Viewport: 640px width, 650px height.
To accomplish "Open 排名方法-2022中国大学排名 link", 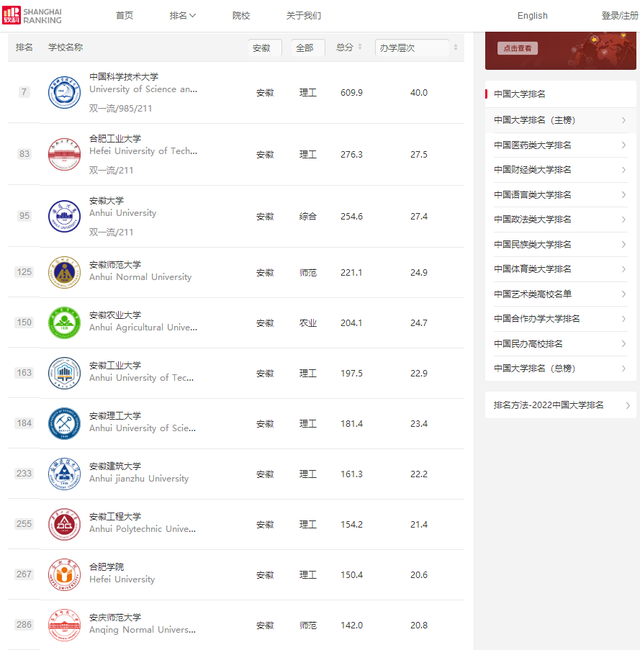I will coord(548,405).
